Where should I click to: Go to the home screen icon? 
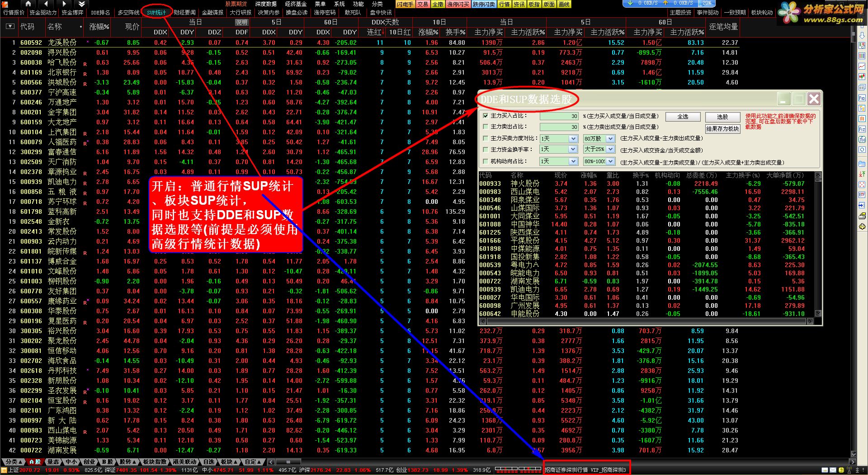click(28, 4)
